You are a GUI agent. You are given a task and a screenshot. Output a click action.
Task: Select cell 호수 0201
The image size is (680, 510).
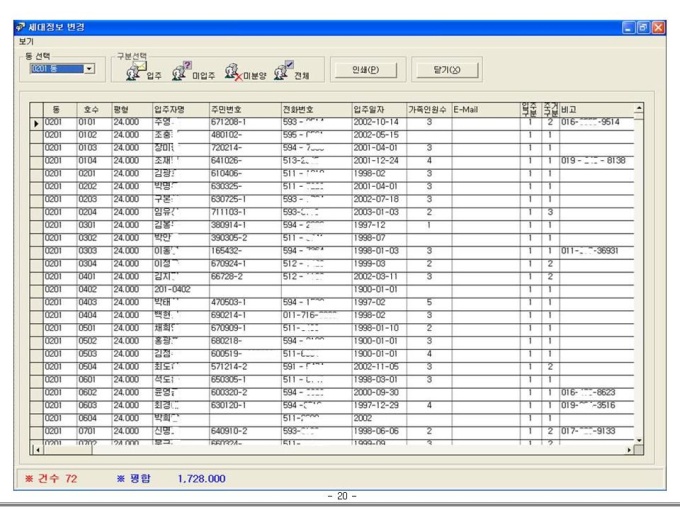[95, 174]
